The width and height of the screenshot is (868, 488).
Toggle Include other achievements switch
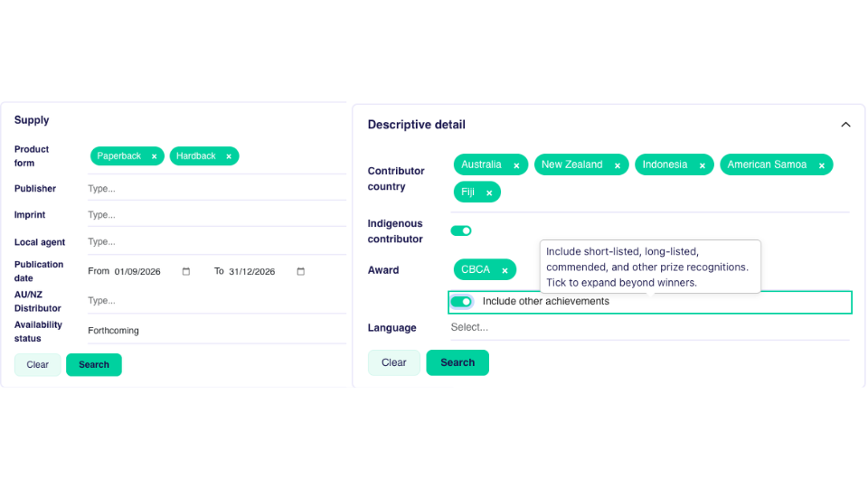coord(461,302)
